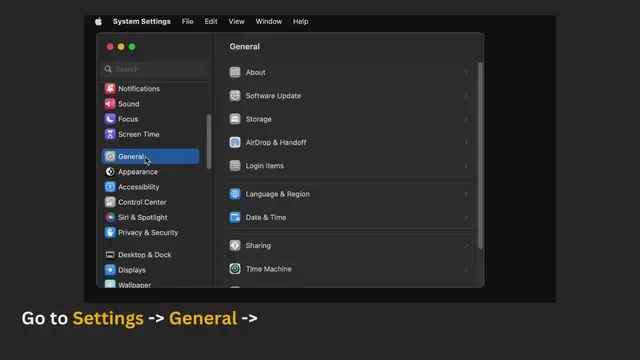640x360 pixels.
Task: Click the Search field in sidebar
Action: tap(155, 69)
